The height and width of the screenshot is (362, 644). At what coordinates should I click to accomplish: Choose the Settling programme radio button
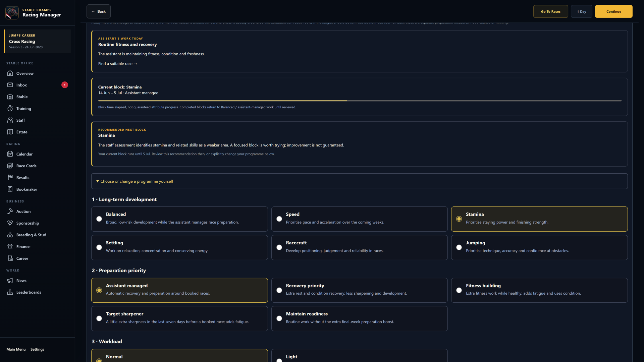(x=99, y=247)
